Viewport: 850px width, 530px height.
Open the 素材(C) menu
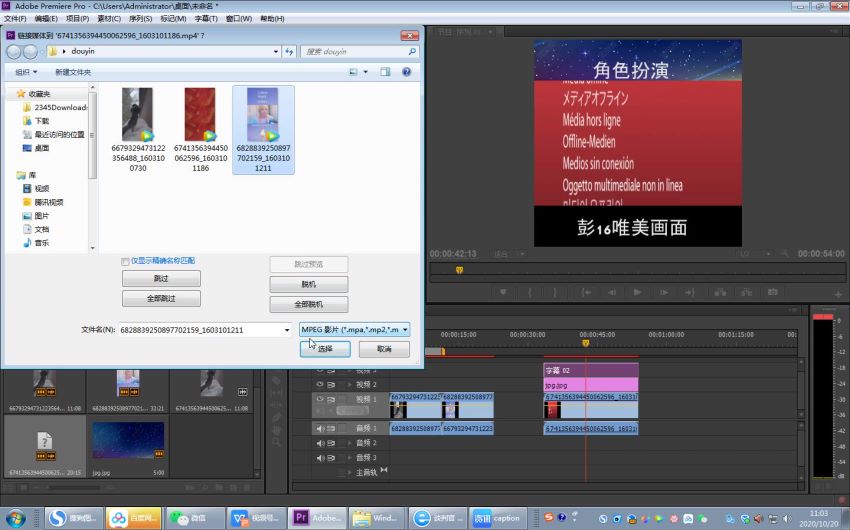click(109, 18)
